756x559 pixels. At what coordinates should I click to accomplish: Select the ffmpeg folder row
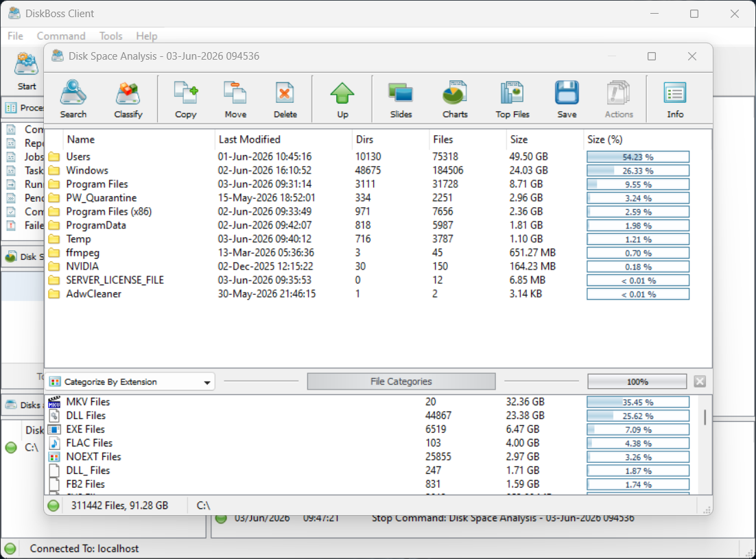pyautogui.click(x=369, y=253)
